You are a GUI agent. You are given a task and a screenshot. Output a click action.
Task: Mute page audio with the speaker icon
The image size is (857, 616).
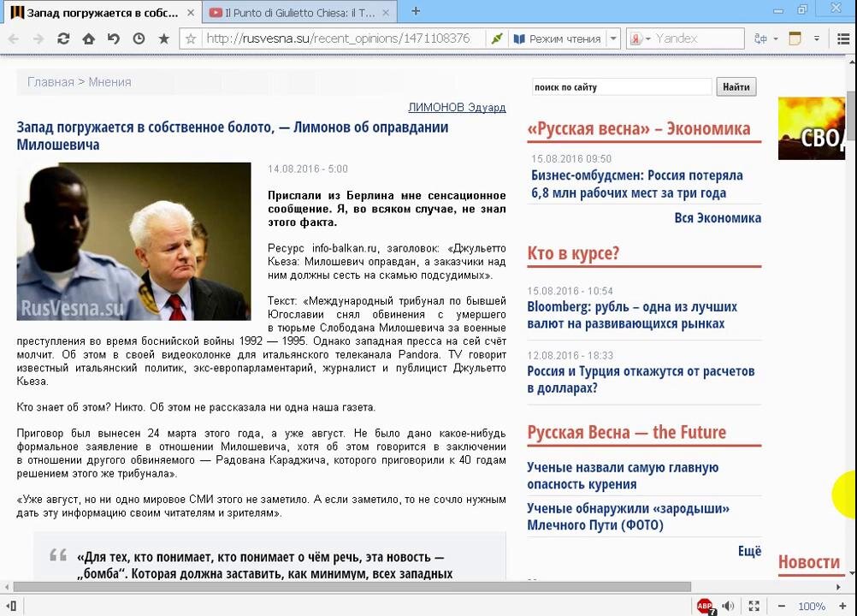pos(728,606)
